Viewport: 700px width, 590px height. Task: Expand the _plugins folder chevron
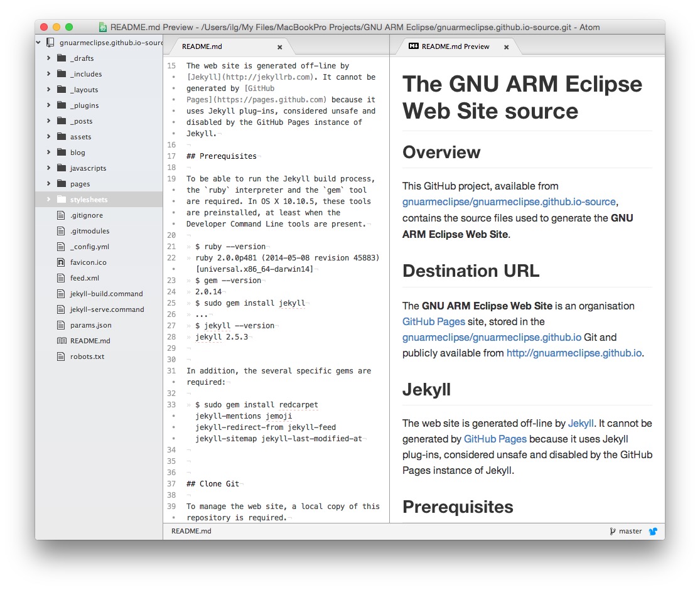click(49, 105)
